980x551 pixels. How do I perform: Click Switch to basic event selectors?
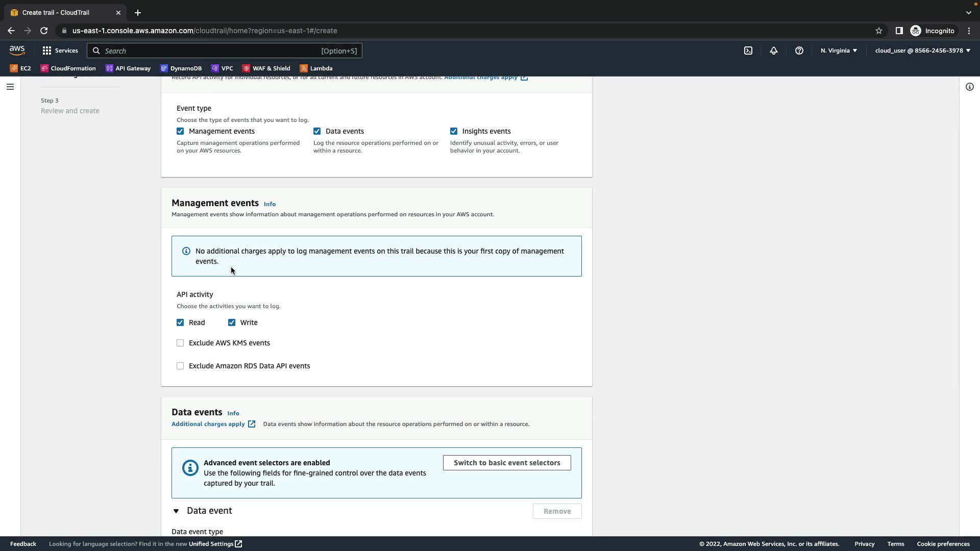coord(506,463)
